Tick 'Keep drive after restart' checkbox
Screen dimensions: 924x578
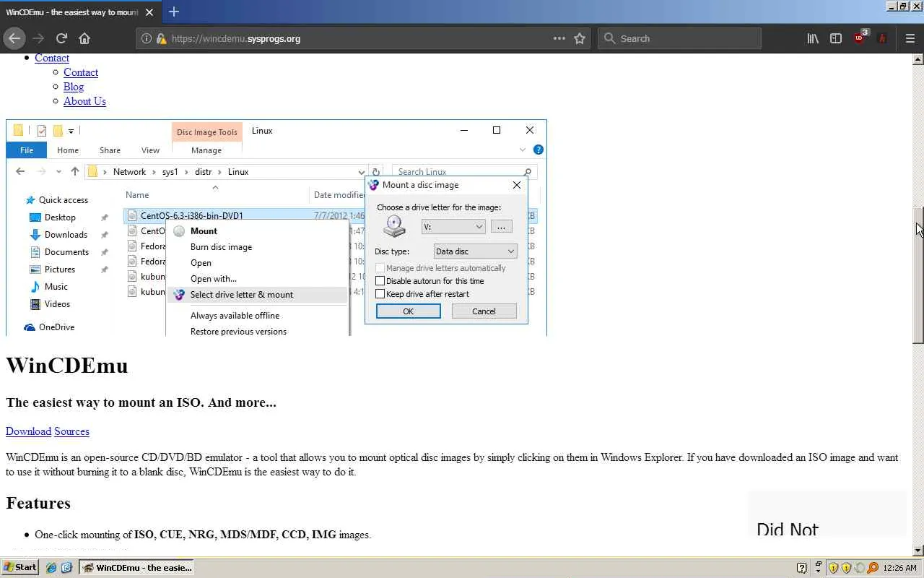(x=380, y=294)
